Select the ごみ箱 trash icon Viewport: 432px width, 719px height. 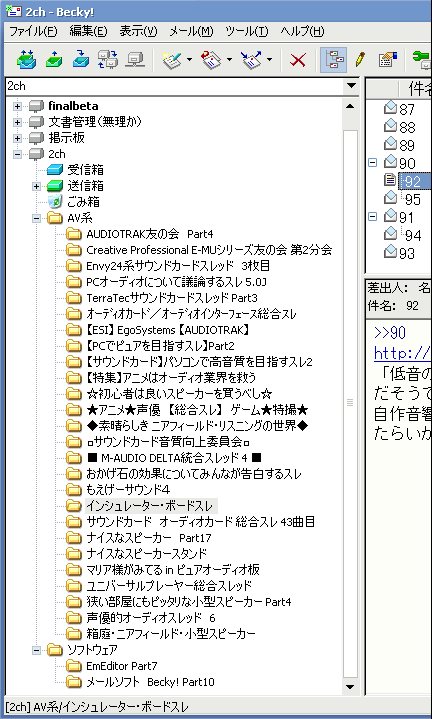pos(55,202)
